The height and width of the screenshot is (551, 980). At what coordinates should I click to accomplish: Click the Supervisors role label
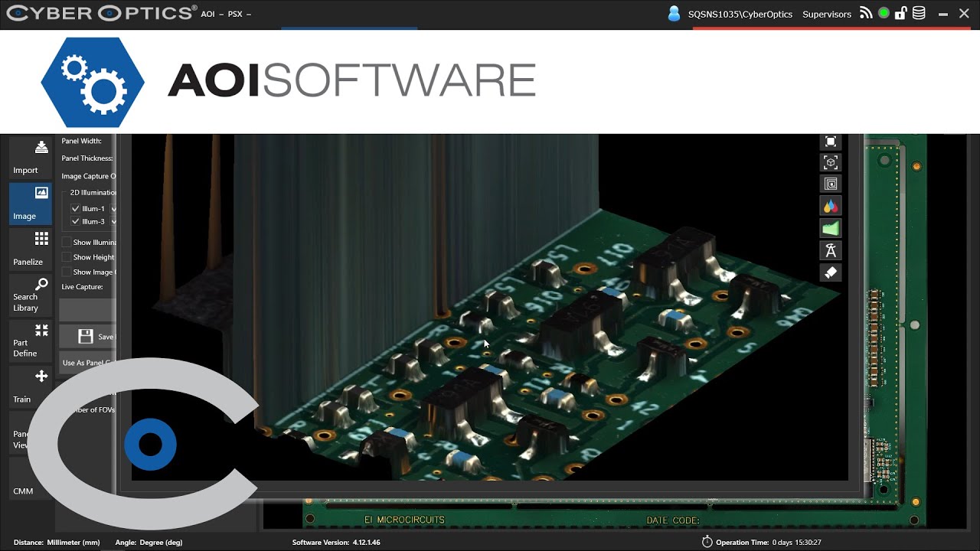pos(827,15)
